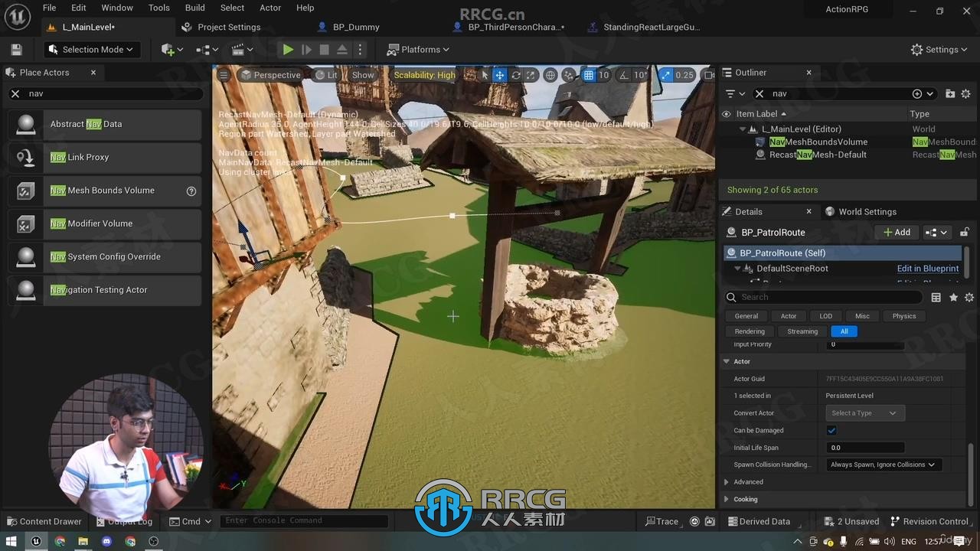Open the viewport options hamburger menu
This screenshot has height=551, width=980.
(224, 75)
